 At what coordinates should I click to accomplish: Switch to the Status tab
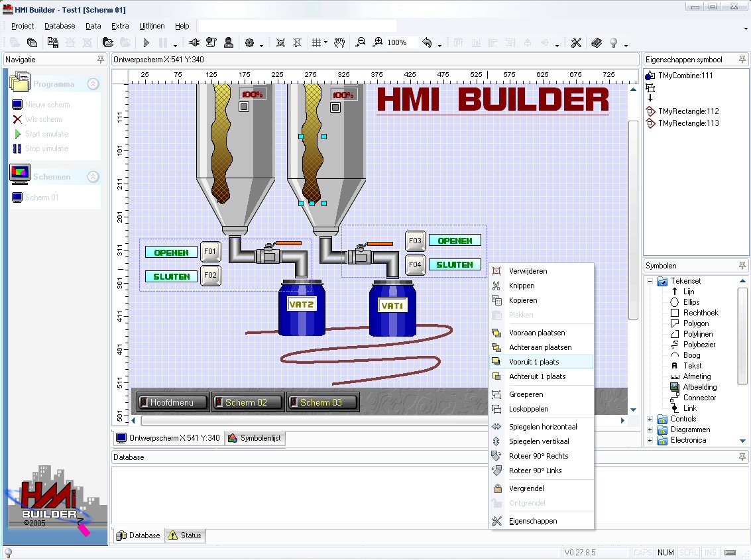pos(186,535)
